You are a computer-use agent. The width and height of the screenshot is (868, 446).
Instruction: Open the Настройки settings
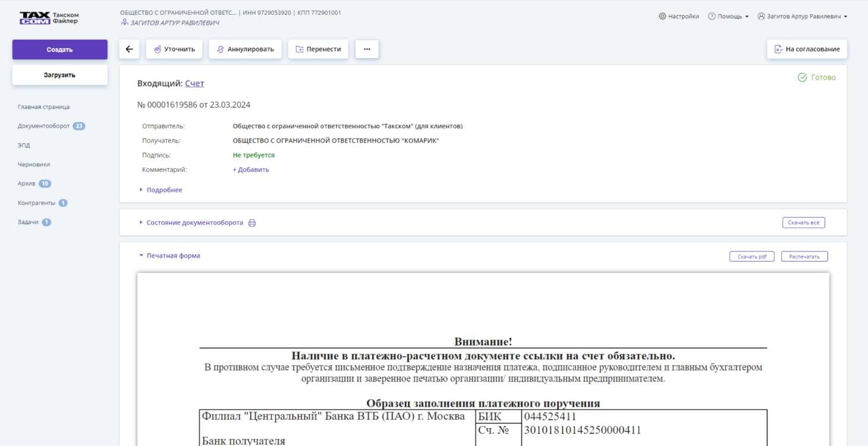coord(679,17)
